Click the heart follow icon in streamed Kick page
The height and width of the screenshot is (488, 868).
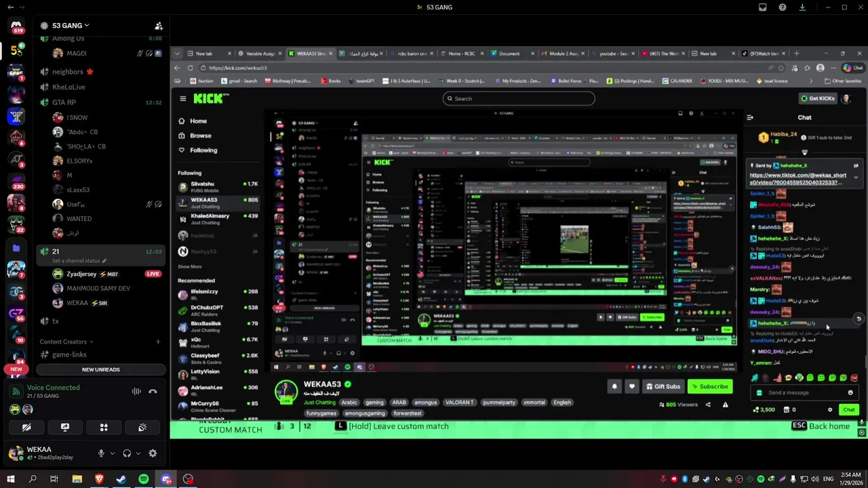[631, 386]
